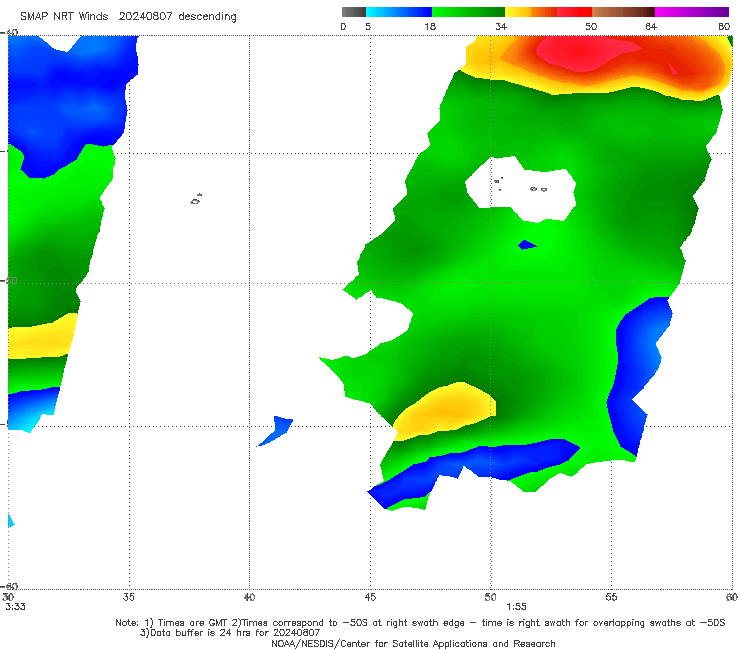The height and width of the screenshot is (650, 740).
Task: Click the longitude axis label "60"
Action: (732, 597)
